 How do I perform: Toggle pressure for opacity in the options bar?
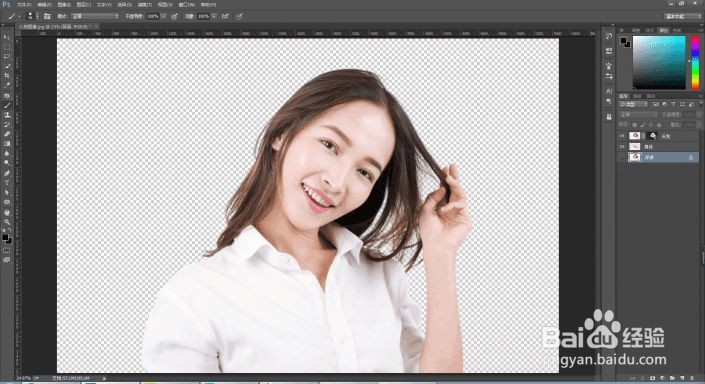(x=174, y=16)
